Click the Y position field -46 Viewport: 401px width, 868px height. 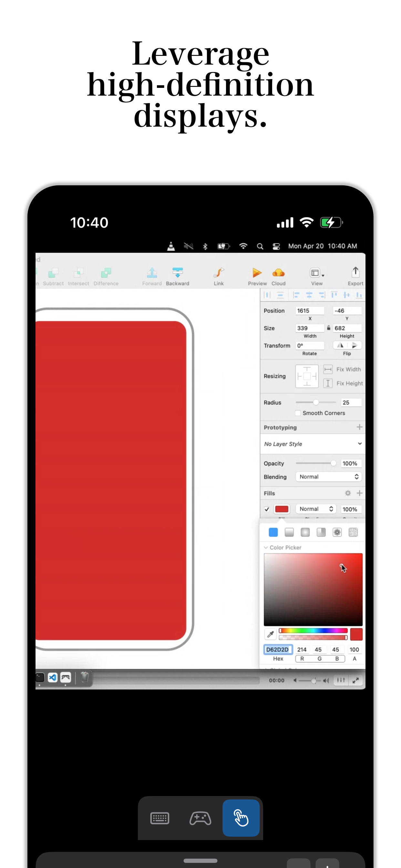(x=347, y=311)
